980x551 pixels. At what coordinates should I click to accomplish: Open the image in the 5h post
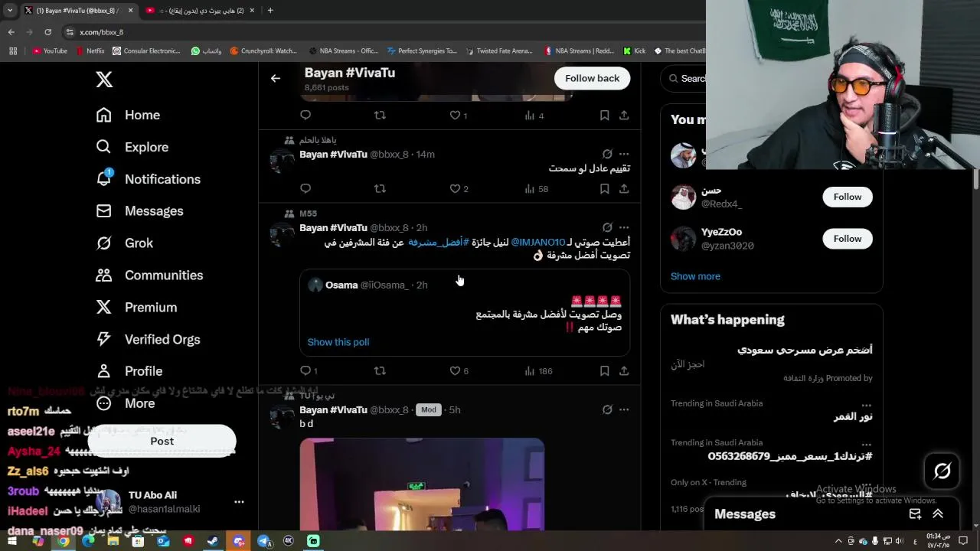click(422, 484)
